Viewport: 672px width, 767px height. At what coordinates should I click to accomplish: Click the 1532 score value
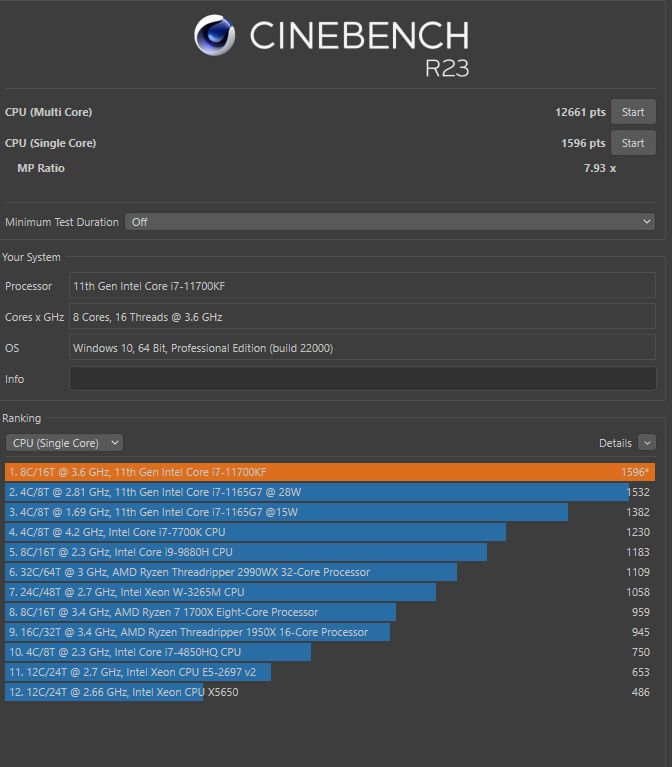[x=638, y=492]
